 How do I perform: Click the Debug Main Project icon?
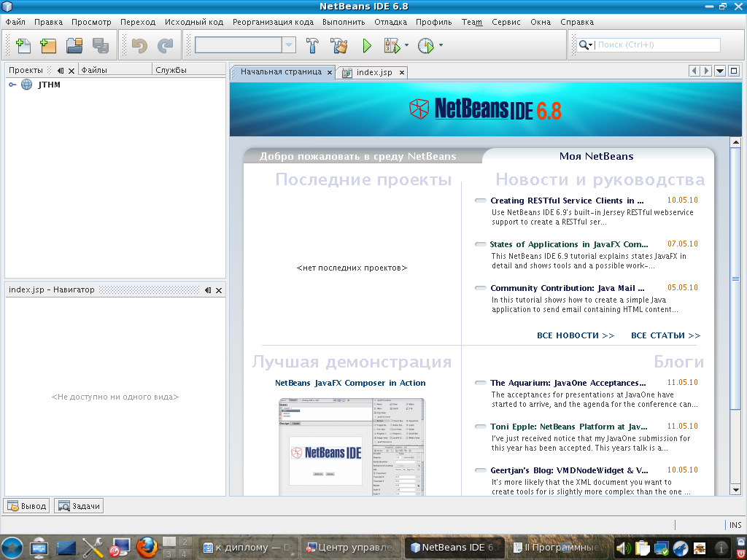(392, 46)
